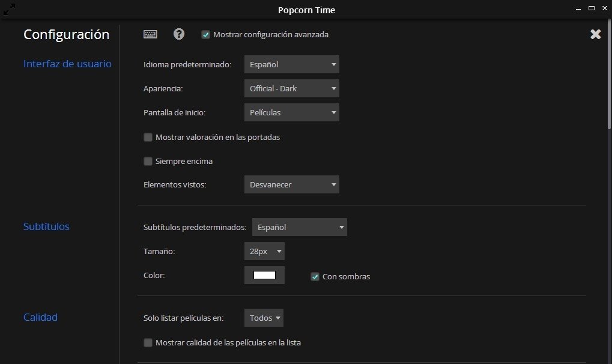Enable Siempre encima checkbox
Image resolution: width=612 pixels, height=364 pixels.
pyautogui.click(x=148, y=162)
